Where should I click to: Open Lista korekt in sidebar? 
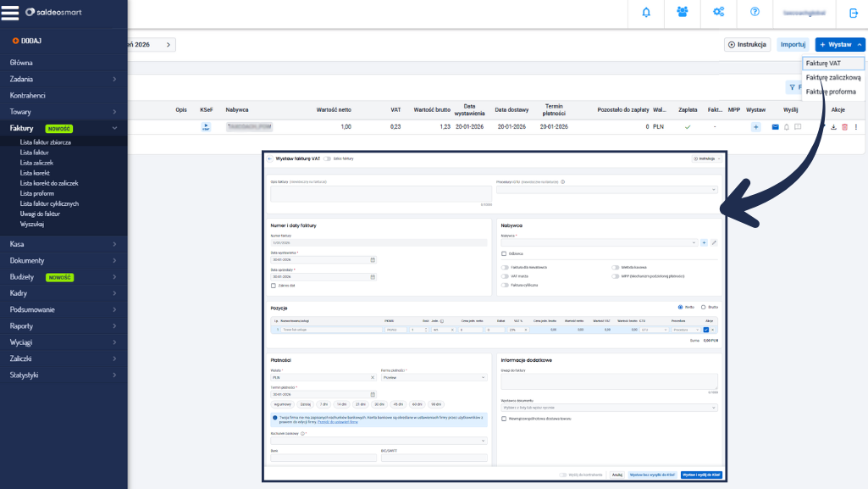click(36, 173)
